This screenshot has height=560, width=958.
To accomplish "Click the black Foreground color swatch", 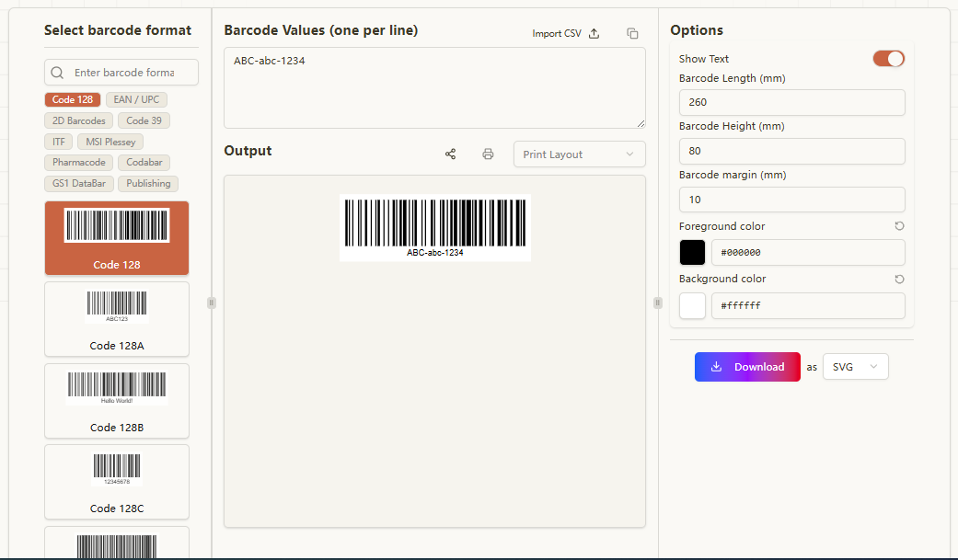I will (692, 252).
